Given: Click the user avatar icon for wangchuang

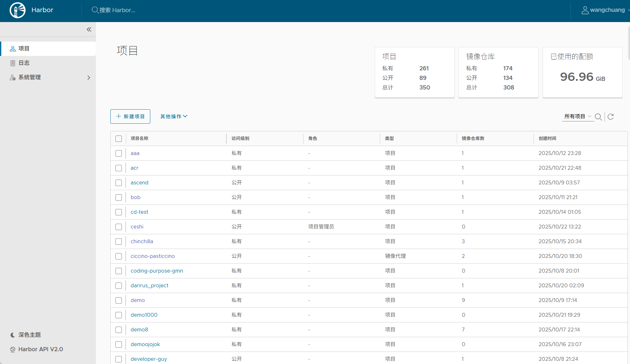Looking at the screenshot, I should point(585,10).
